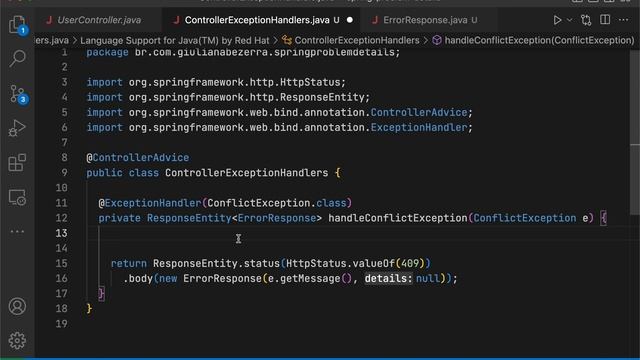
Task: Run the Java file with play button
Action: [x=557, y=20]
